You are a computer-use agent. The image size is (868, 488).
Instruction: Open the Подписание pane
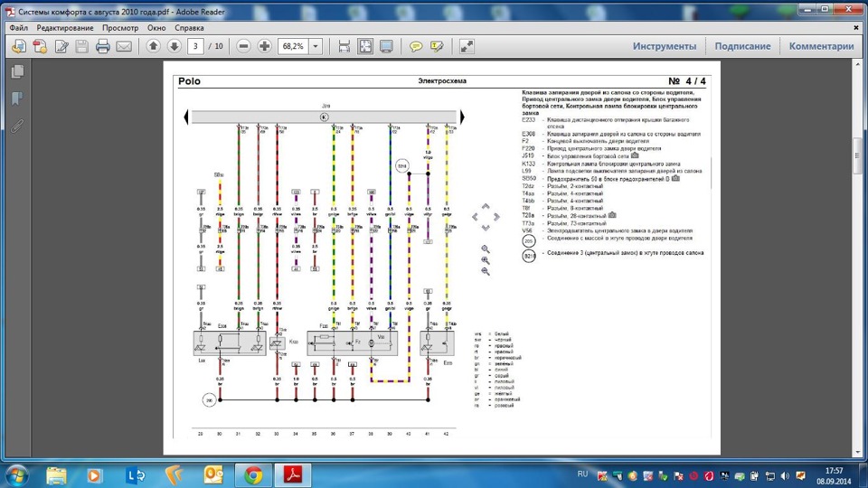tap(742, 46)
